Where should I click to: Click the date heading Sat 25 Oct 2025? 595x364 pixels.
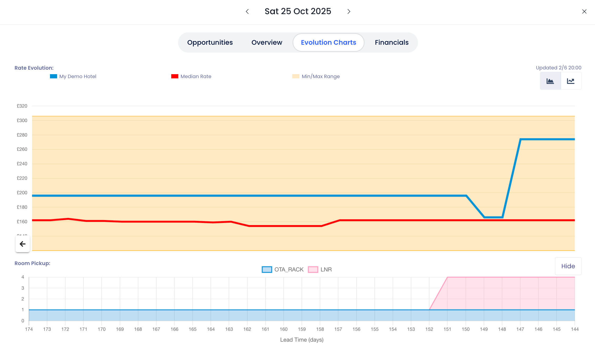point(298,11)
